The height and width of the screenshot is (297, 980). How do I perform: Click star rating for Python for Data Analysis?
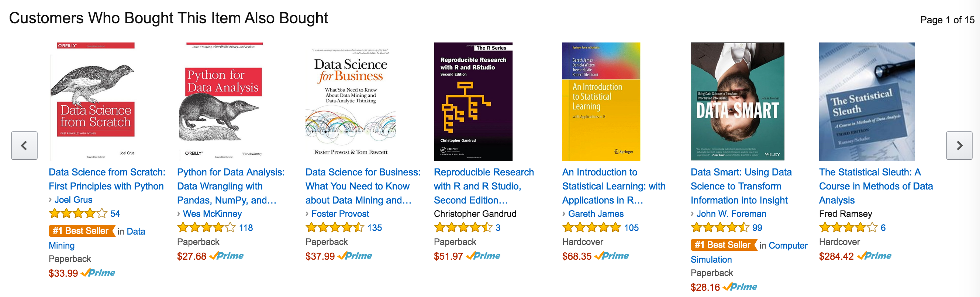[206, 228]
